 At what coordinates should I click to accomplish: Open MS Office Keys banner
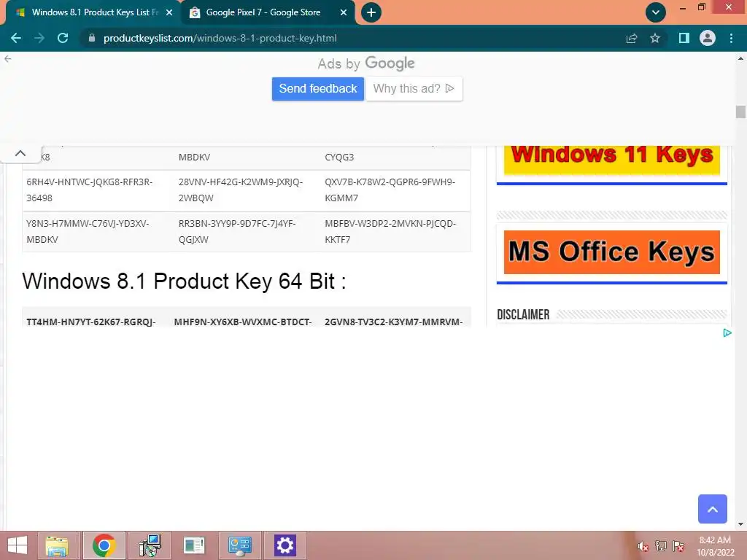point(612,252)
